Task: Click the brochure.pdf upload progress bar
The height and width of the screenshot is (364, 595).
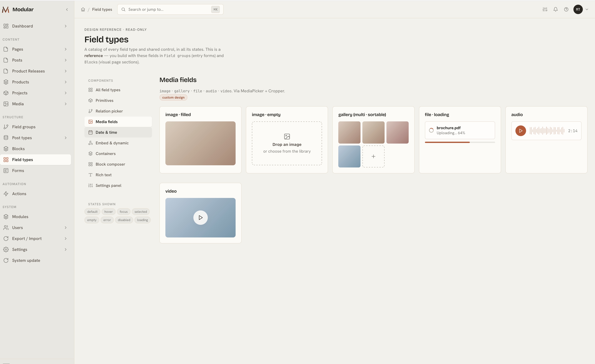Action: 460,142
